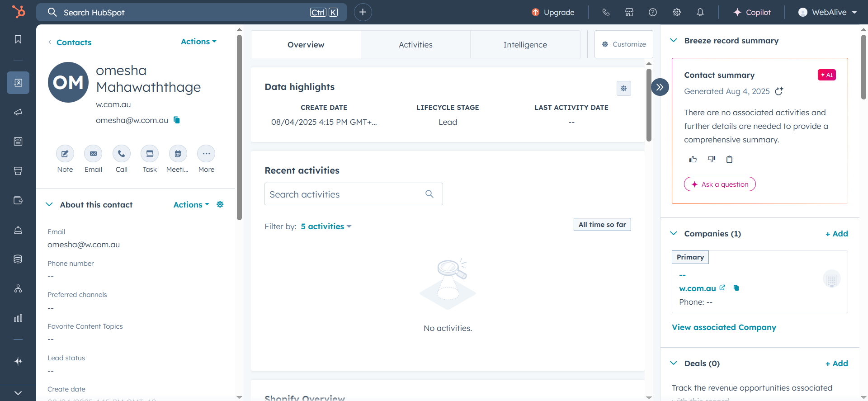Create a Task for this contact
868x401 pixels.
[150, 154]
